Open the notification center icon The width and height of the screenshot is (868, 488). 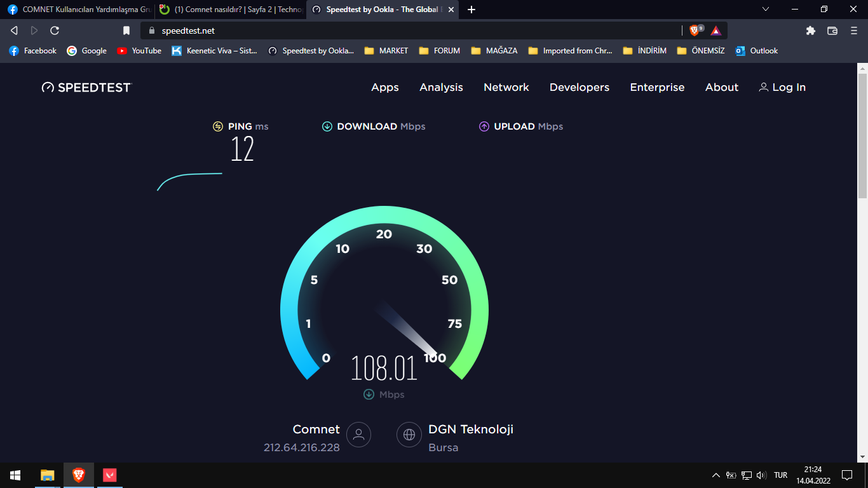click(x=846, y=475)
